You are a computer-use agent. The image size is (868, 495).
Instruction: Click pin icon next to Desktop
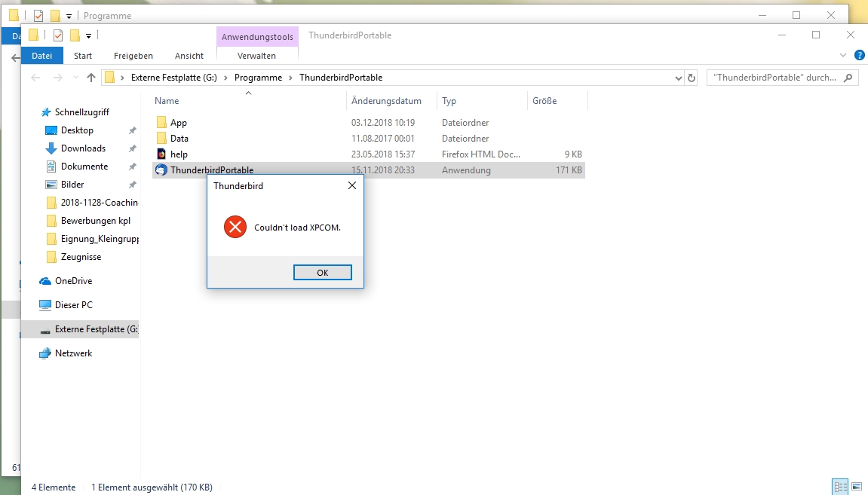tap(132, 130)
